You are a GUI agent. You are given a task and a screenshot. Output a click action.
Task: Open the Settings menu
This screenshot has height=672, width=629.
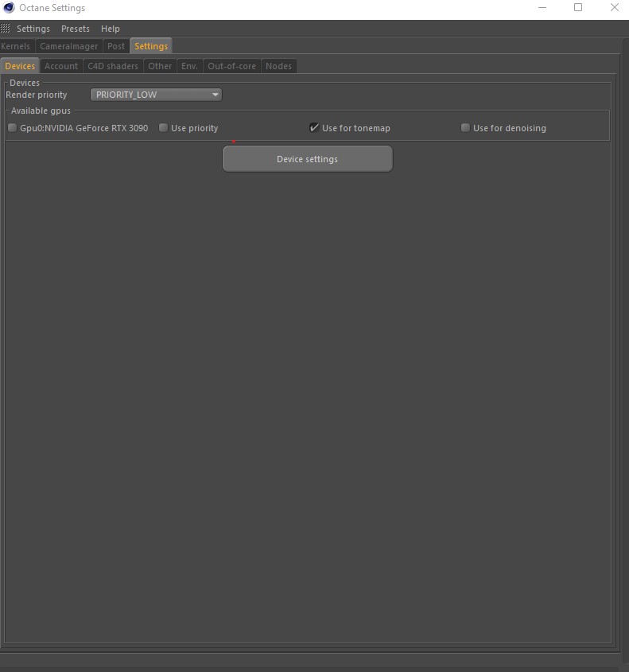point(33,29)
